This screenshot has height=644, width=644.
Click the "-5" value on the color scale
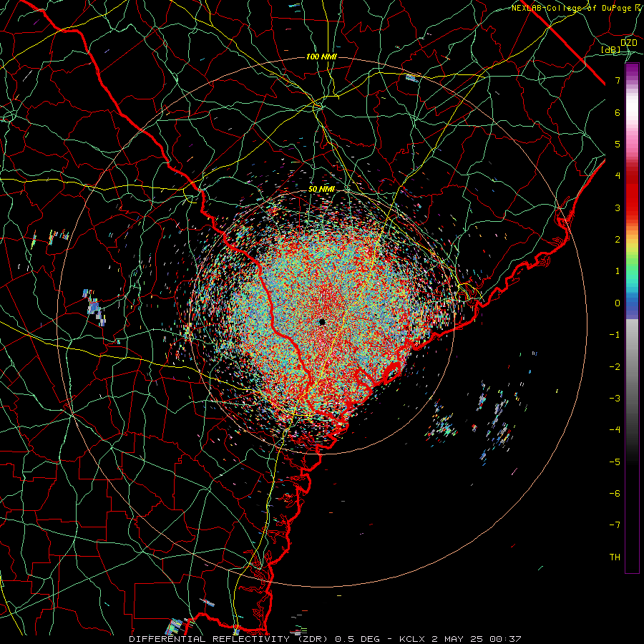click(x=615, y=462)
